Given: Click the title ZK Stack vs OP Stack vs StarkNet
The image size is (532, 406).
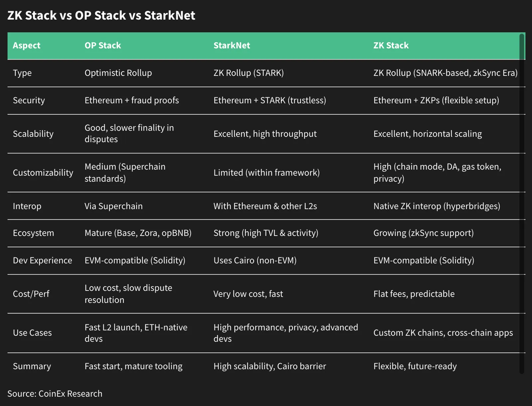Looking at the screenshot, I should (101, 15).
